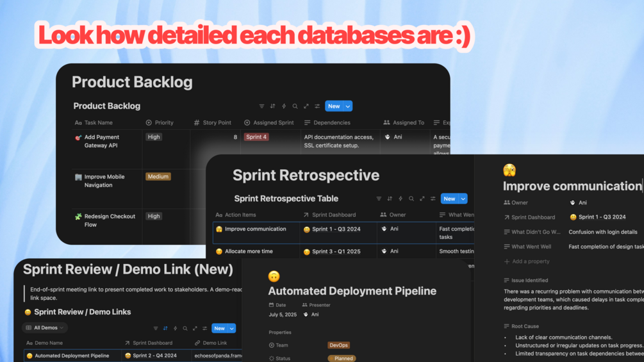Open the All Demos view dropdown
Screen dimensions: 644x362
(x=45, y=328)
